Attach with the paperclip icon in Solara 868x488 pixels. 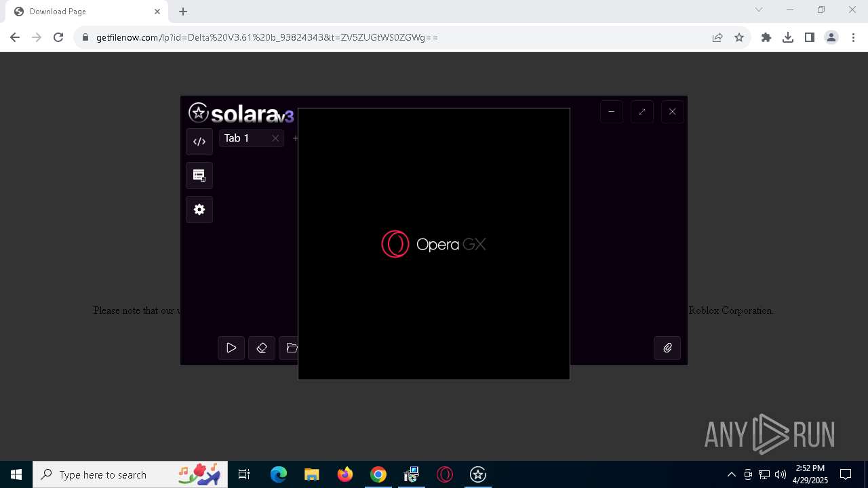(667, 348)
